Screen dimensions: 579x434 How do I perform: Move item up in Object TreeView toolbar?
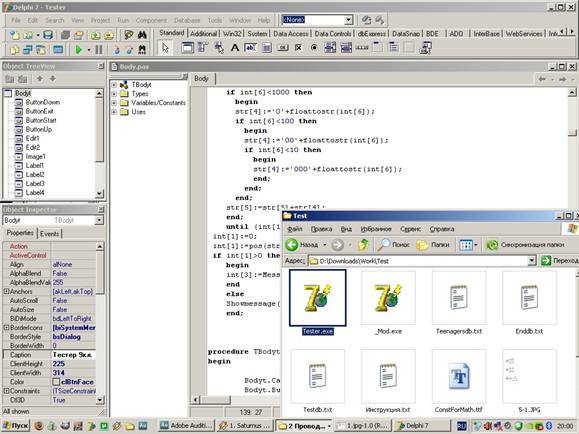tap(40, 79)
